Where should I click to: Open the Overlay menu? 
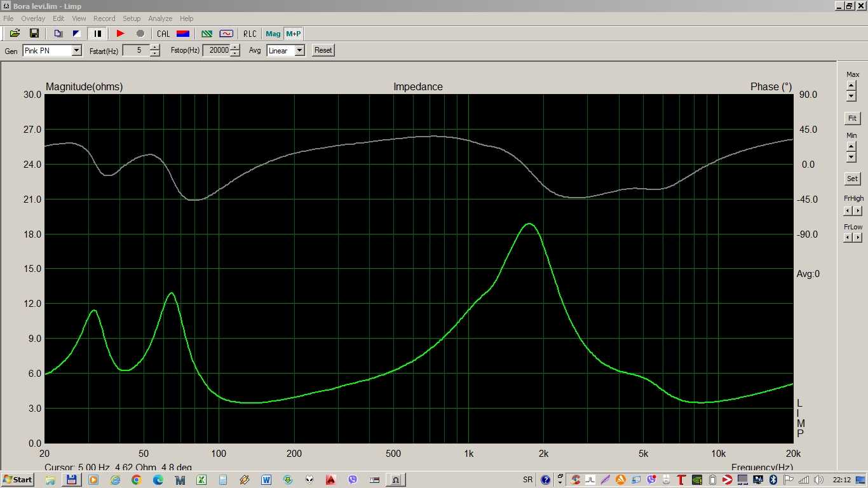click(33, 18)
